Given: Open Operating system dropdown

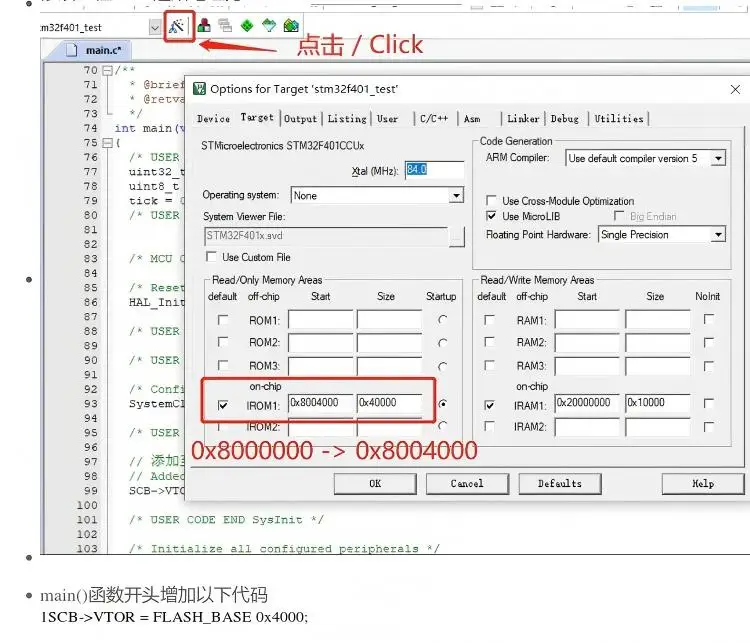Looking at the screenshot, I should [x=456, y=195].
